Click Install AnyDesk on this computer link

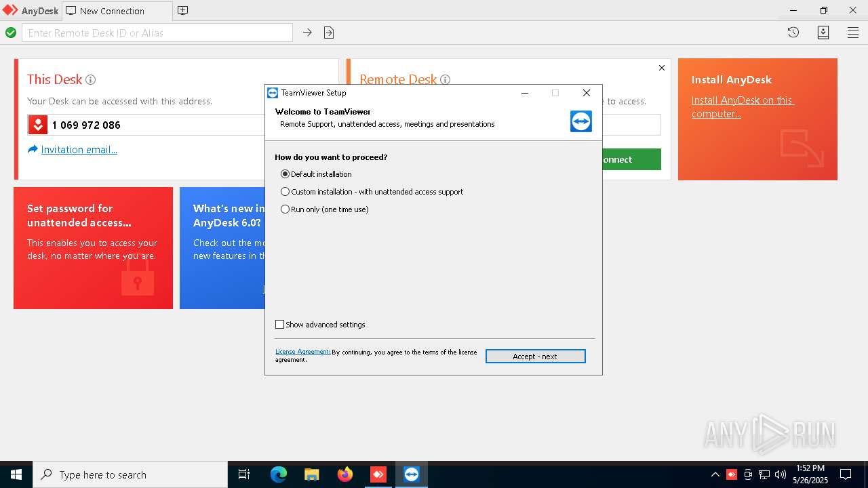click(743, 107)
